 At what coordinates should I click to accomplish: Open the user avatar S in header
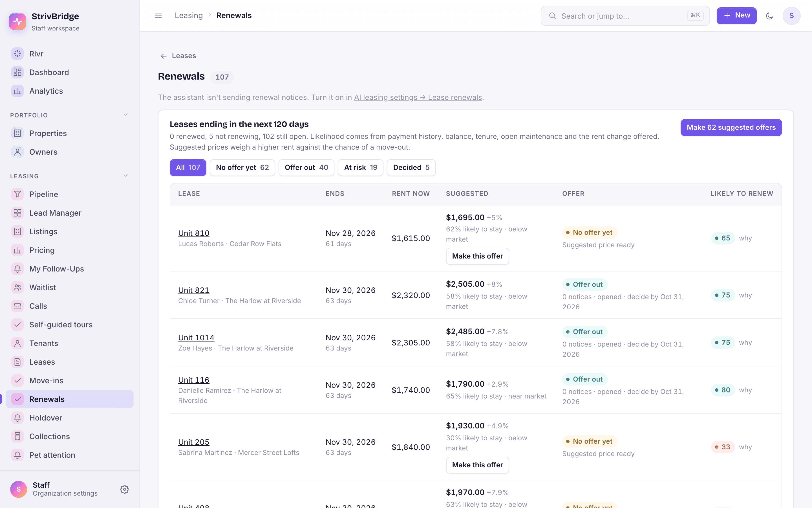tap(791, 16)
